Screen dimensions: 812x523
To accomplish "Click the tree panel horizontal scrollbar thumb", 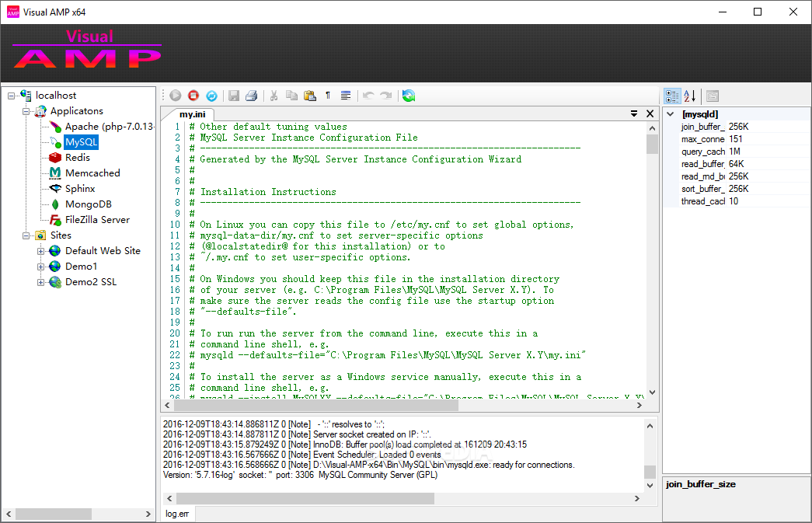I will 54,514.
